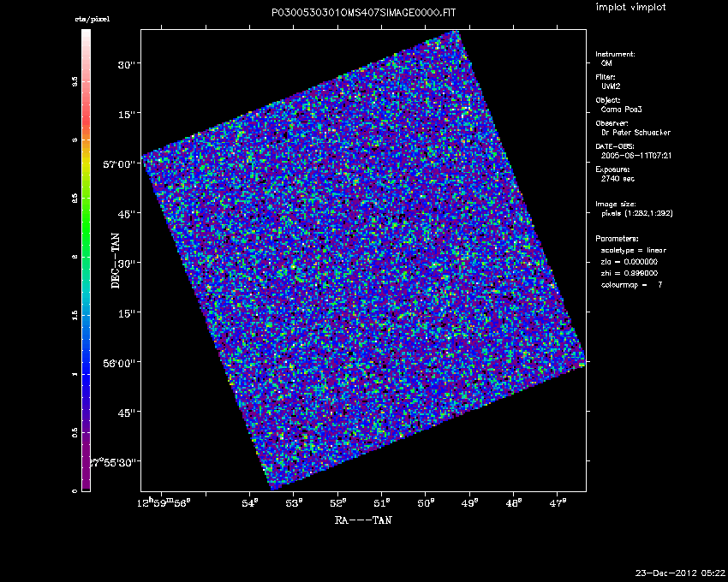728x582 pixels.
Task: Click the RA tick label 53s
Action: click(x=294, y=502)
